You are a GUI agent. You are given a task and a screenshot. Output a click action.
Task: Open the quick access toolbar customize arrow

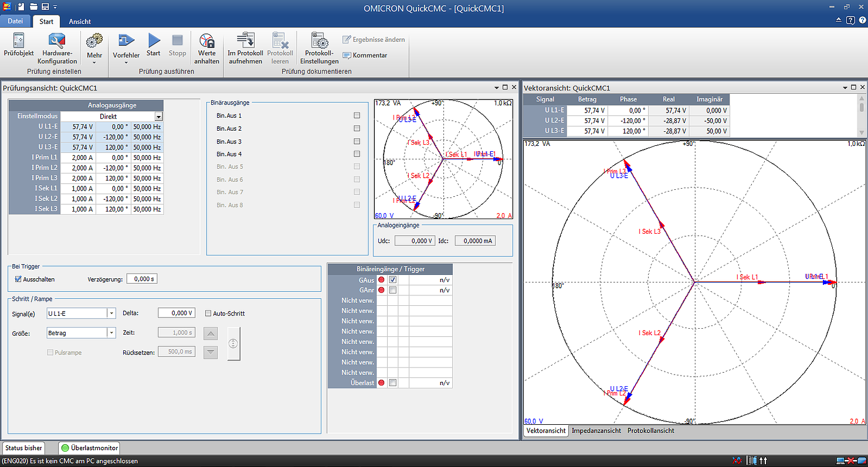point(55,8)
